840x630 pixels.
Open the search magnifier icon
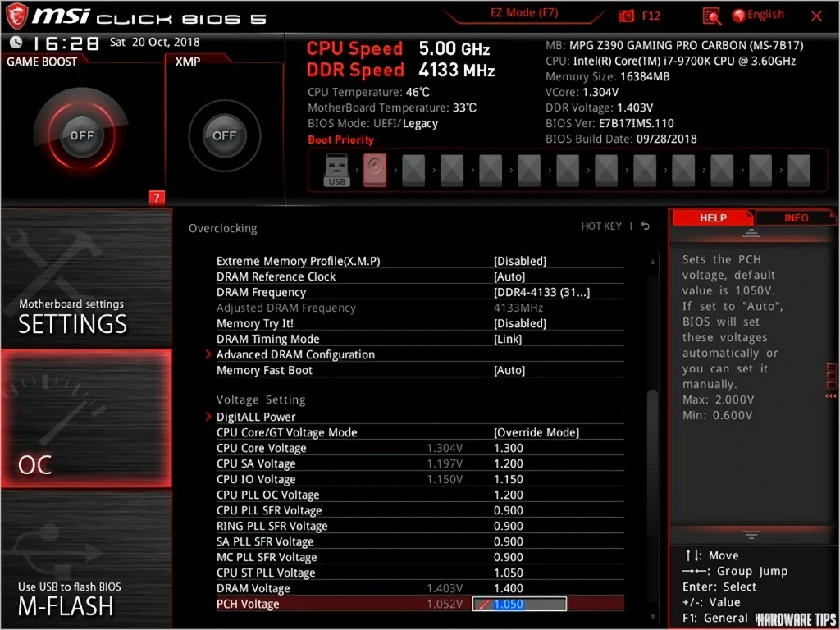click(x=711, y=16)
